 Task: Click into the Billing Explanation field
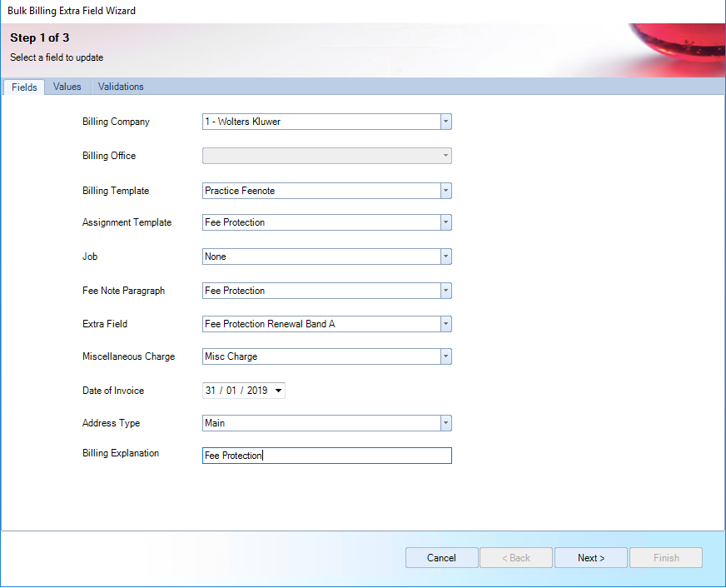pos(327,456)
